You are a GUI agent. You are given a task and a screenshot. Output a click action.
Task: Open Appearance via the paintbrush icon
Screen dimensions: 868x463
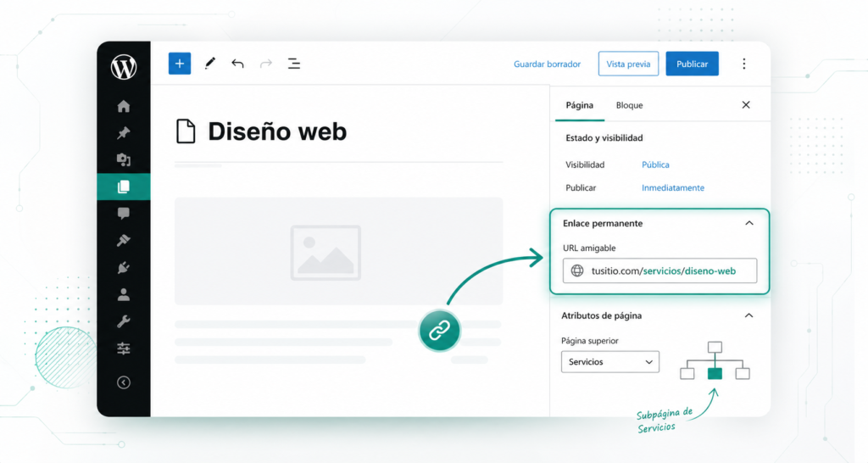(x=124, y=240)
